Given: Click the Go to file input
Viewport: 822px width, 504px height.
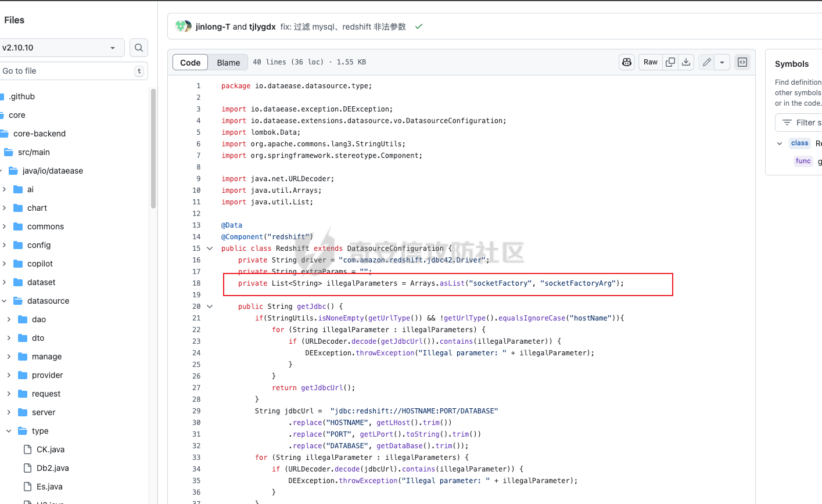Looking at the screenshot, I should click(x=67, y=71).
